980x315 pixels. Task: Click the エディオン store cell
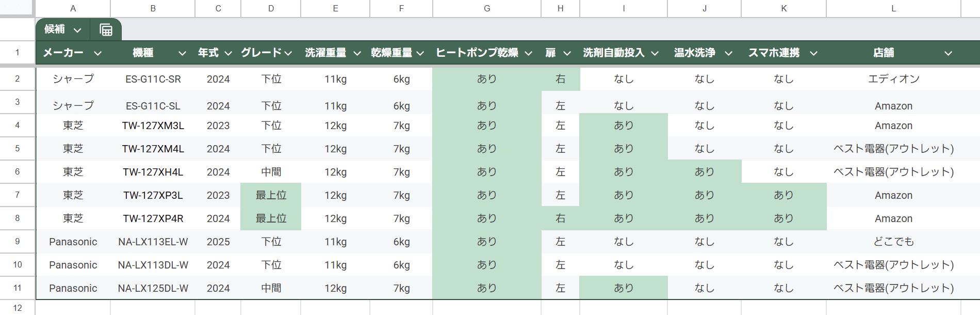pyautogui.click(x=893, y=79)
